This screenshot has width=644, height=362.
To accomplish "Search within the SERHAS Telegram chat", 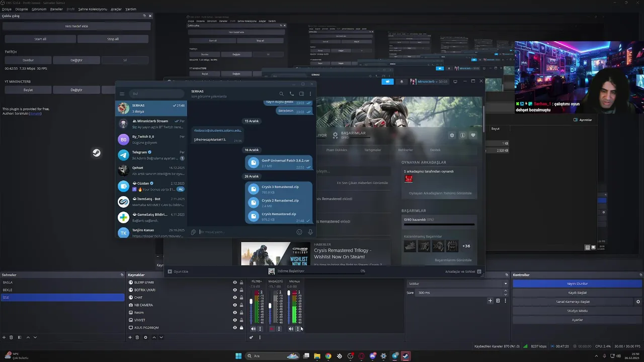I will [x=281, y=94].
